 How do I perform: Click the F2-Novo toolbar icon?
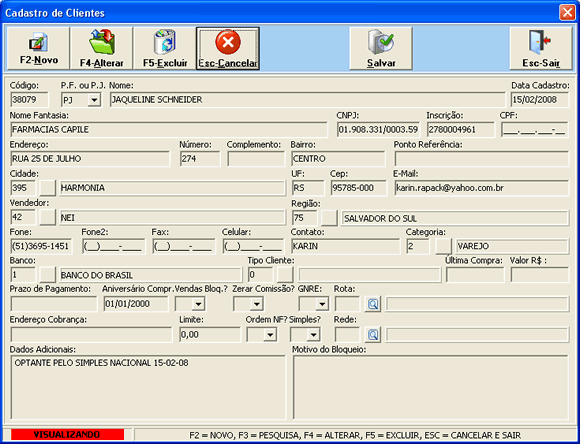click(x=38, y=42)
